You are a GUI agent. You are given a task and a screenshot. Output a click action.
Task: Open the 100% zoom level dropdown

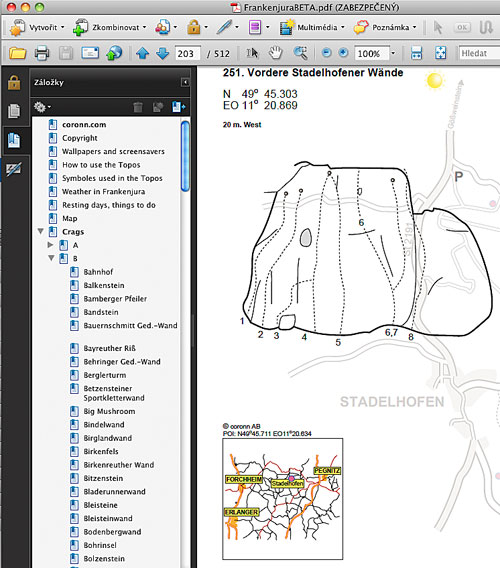pos(393,54)
